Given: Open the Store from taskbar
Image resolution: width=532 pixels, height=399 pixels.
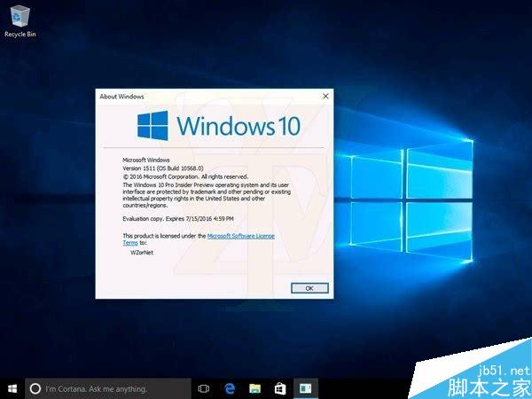Looking at the screenshot, I should [x=280, y=388].
